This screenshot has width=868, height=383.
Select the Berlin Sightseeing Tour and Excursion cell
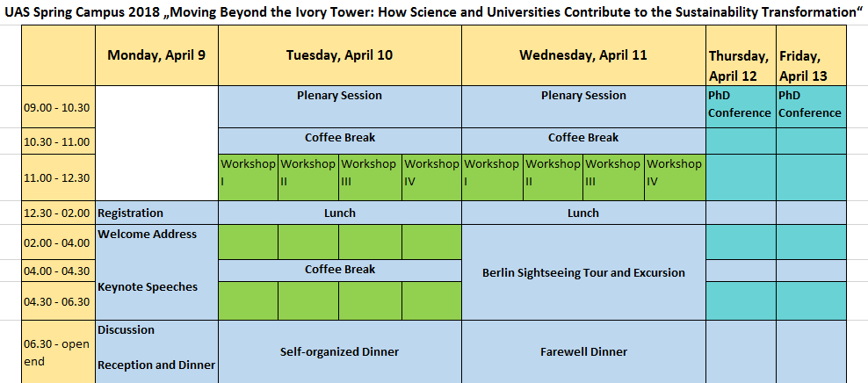click(583, 272)
